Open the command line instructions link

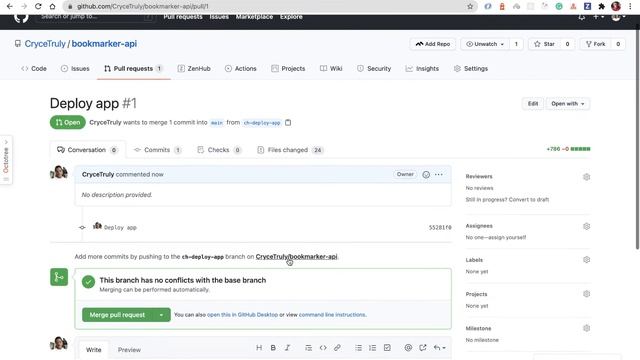point(332,315)
